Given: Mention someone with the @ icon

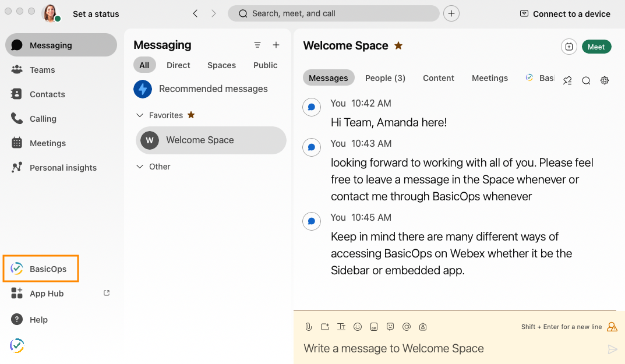Looking at the screenshot, I should click(406, 327).
